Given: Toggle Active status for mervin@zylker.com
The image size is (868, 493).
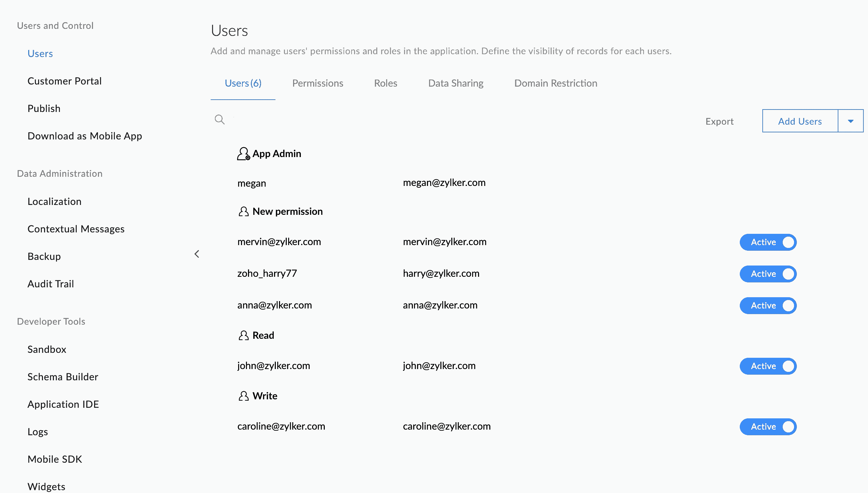Looking at the screenshot, I should coord(768,242).
